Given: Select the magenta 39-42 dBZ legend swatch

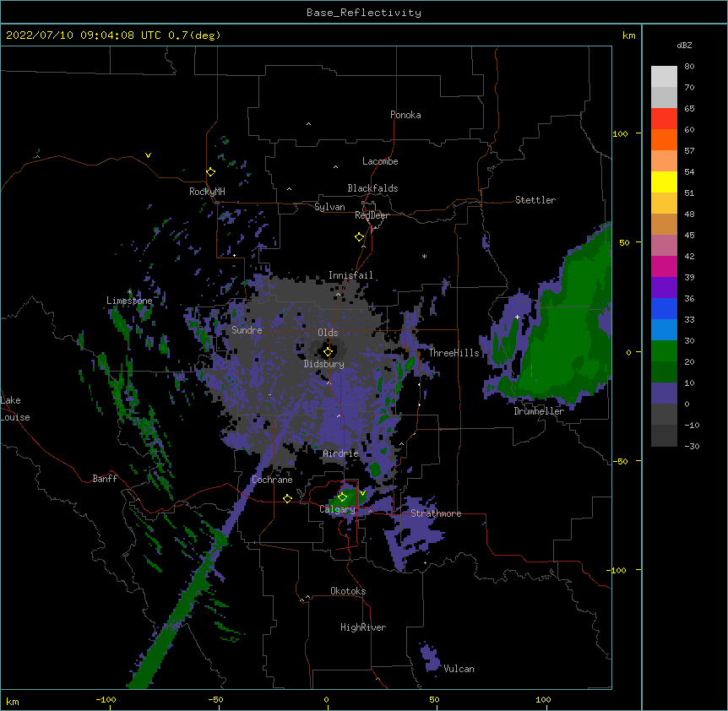Looking at the screenshot, I should [664, 266].
